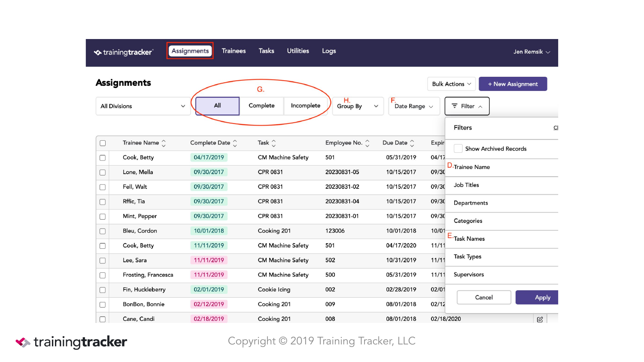Screen dimensions: 644x362
Task: Sort by Employee No. column arrows
Action: click(367, 143)
